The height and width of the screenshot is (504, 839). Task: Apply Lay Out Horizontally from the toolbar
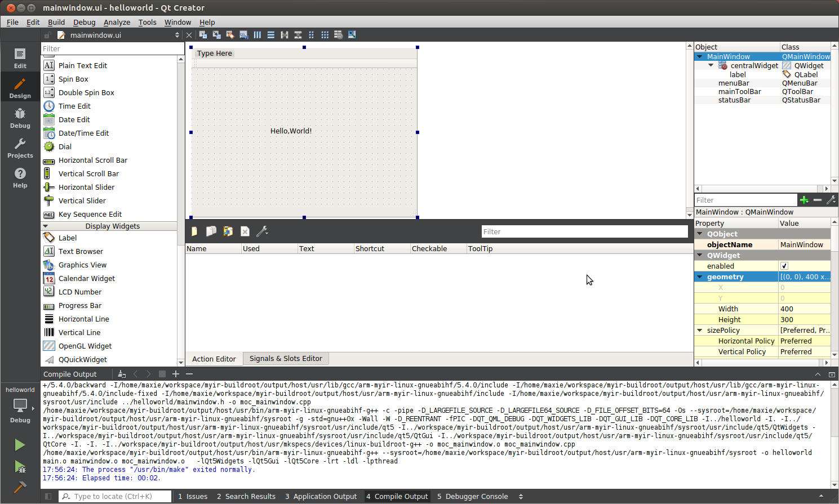(x=258, y=35)
